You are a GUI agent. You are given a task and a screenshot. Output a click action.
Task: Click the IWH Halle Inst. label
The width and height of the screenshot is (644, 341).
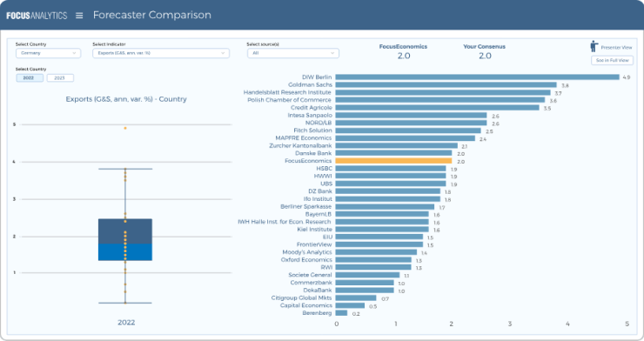[x=285, y=222]
